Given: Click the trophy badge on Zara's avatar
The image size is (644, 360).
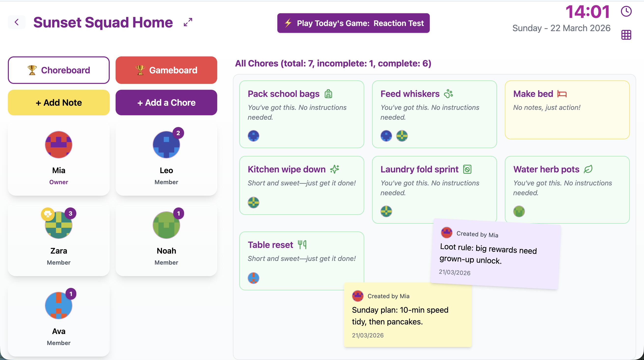Looking at the screenshot, I should click(48, 214).
